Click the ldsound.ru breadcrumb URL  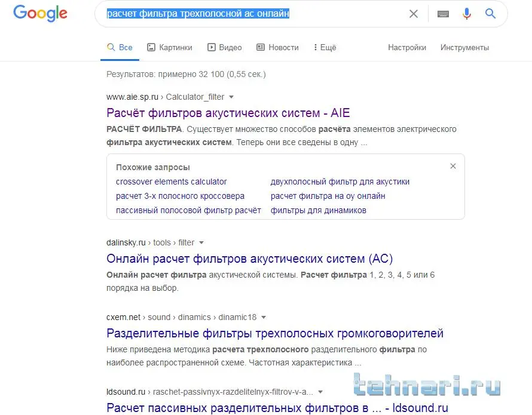210,392
